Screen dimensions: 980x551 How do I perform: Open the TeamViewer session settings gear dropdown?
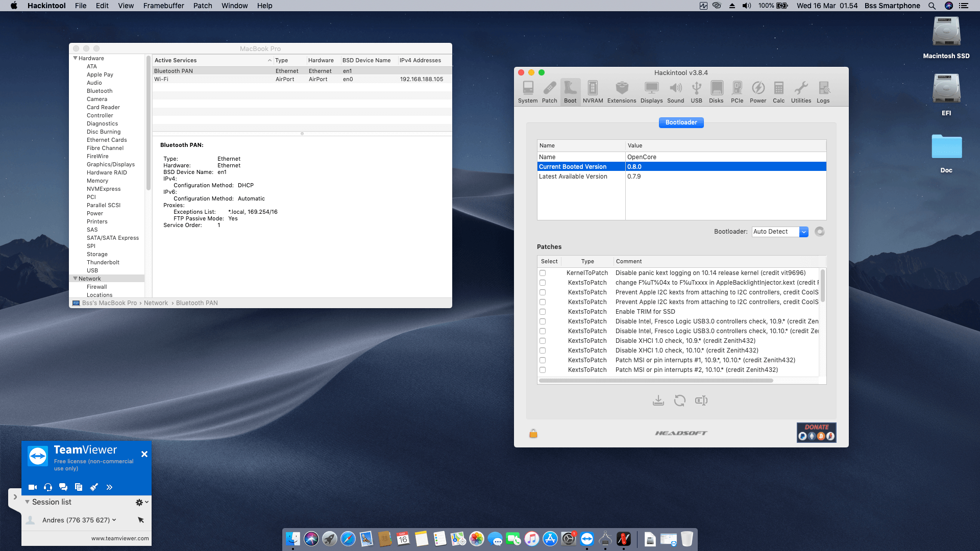(x=142, y=503)
